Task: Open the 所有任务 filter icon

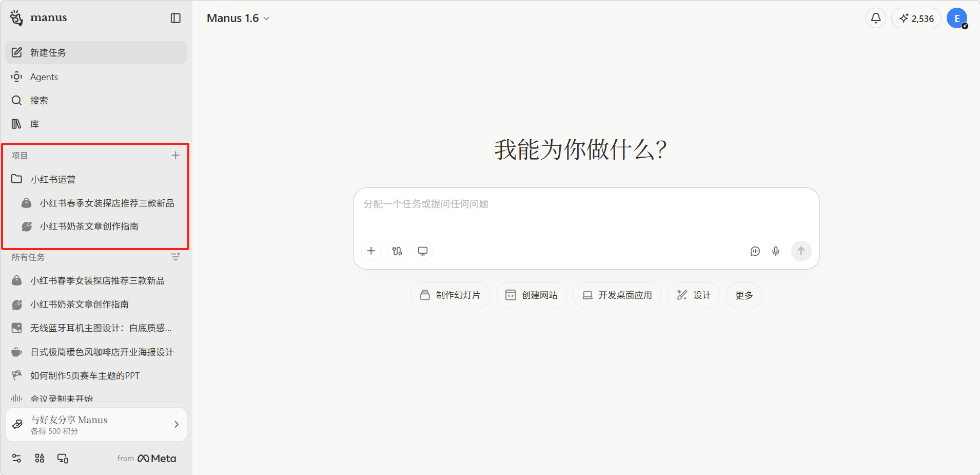Action: [175, 257]
